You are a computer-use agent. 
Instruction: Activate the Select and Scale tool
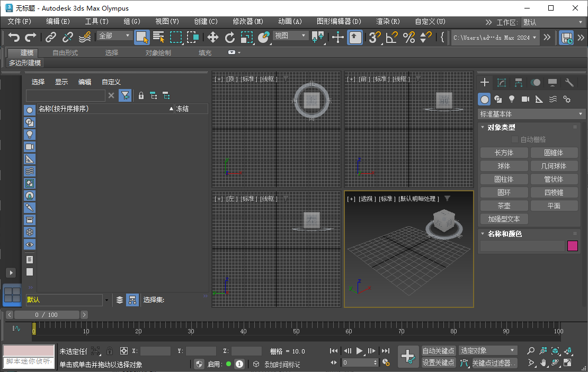point(247,37)
